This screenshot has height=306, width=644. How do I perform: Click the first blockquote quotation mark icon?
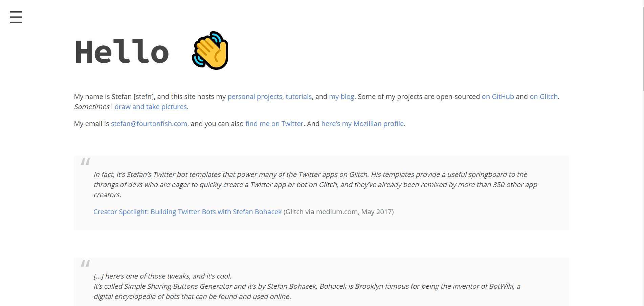(x=85, y=162)
